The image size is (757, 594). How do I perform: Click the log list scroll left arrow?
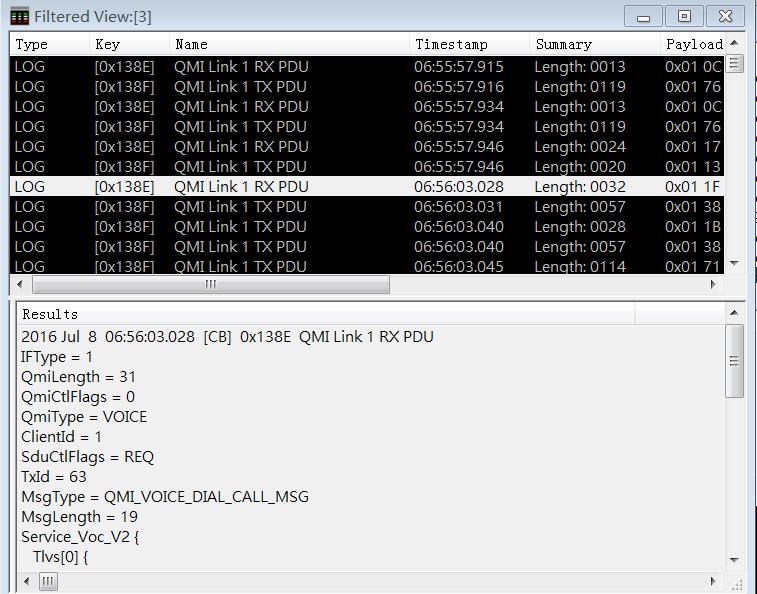(x=20, y=284)
